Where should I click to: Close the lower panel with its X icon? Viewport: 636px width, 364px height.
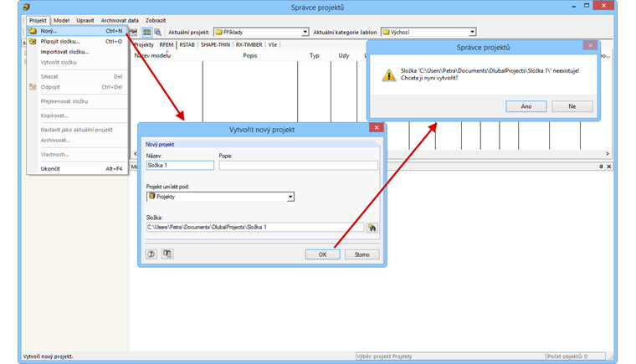click(x=609, y=167)
